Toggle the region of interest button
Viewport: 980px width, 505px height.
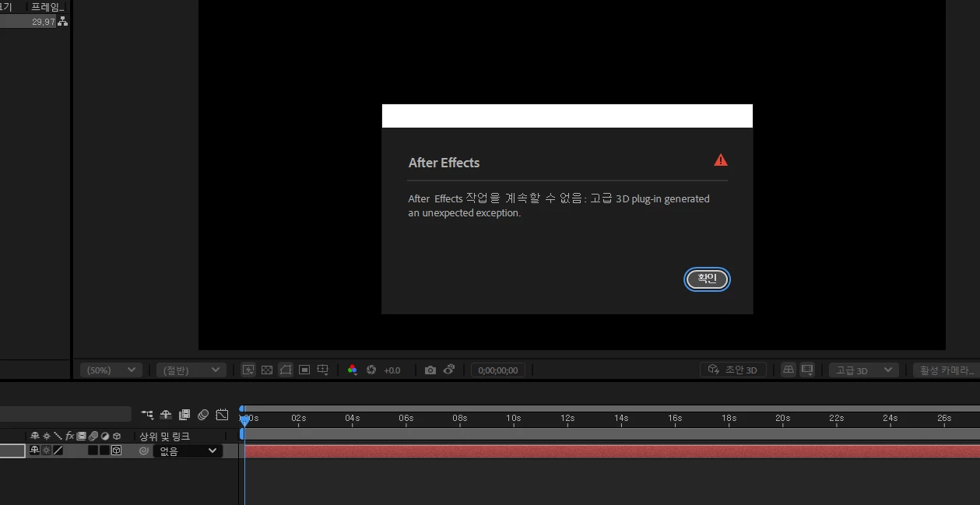[304, 370]
